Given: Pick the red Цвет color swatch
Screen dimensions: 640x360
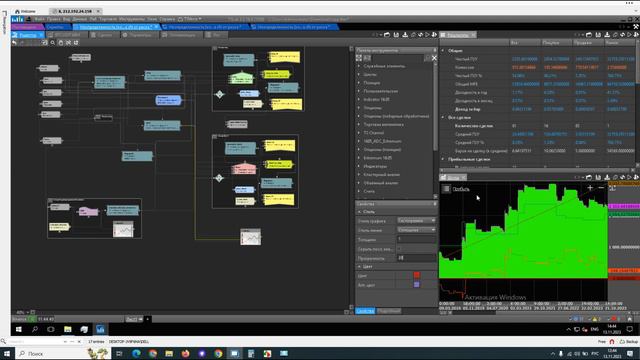Looking at the screenshot, I should (x=416, y=275).
